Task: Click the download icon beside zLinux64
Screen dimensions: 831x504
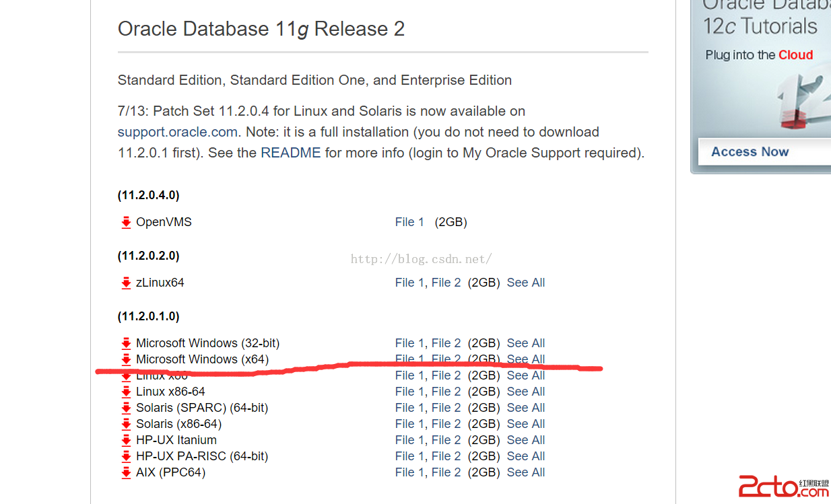Action: tap(126, 283)
